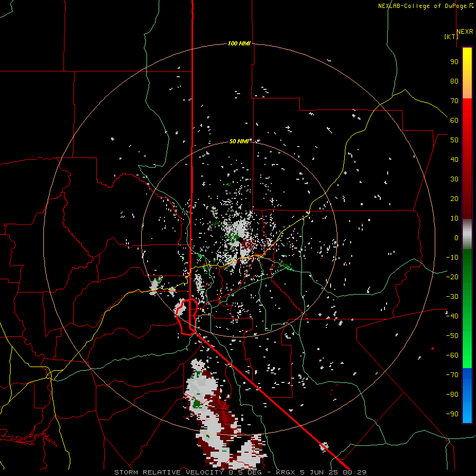Click the positive 80 value on the velocity scale
This screenshot has width=476, height=476.
(x=454, y=81)
